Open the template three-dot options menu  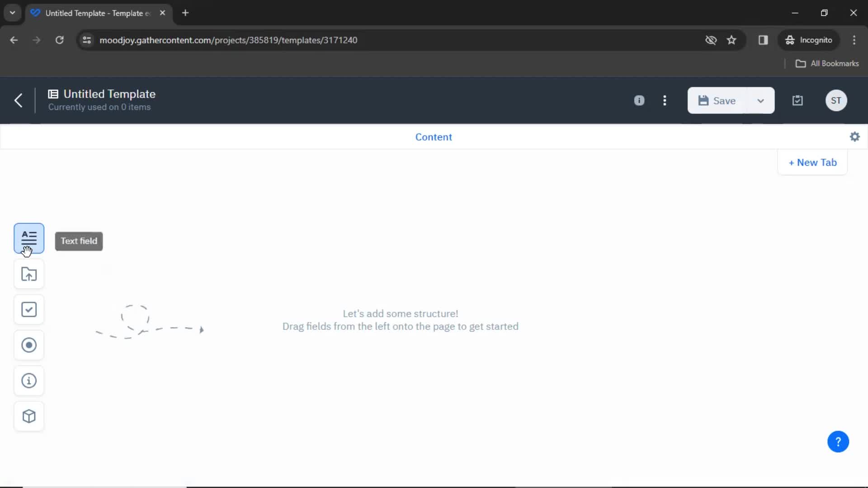coord(665,100)
